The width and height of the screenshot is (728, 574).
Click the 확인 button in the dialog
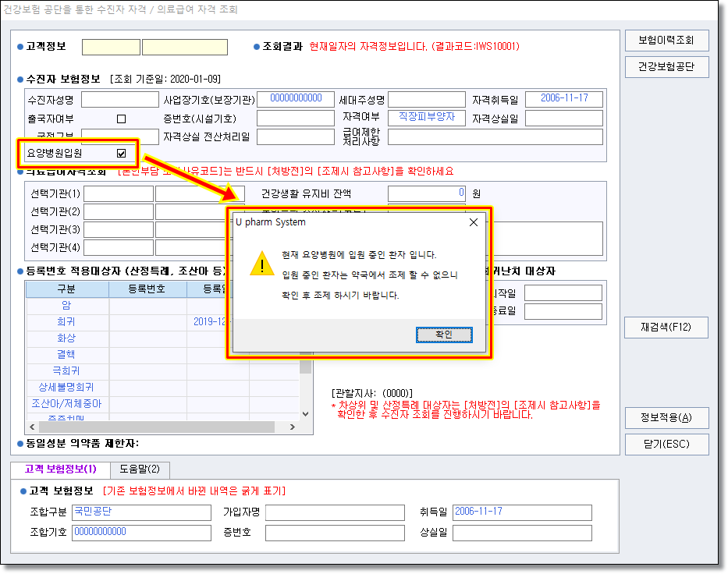[443, 335]
